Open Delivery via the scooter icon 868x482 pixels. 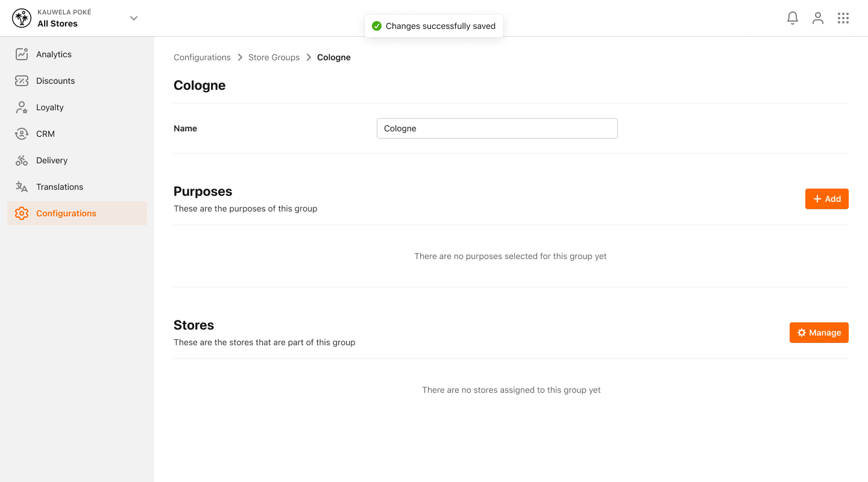[22, 160]
